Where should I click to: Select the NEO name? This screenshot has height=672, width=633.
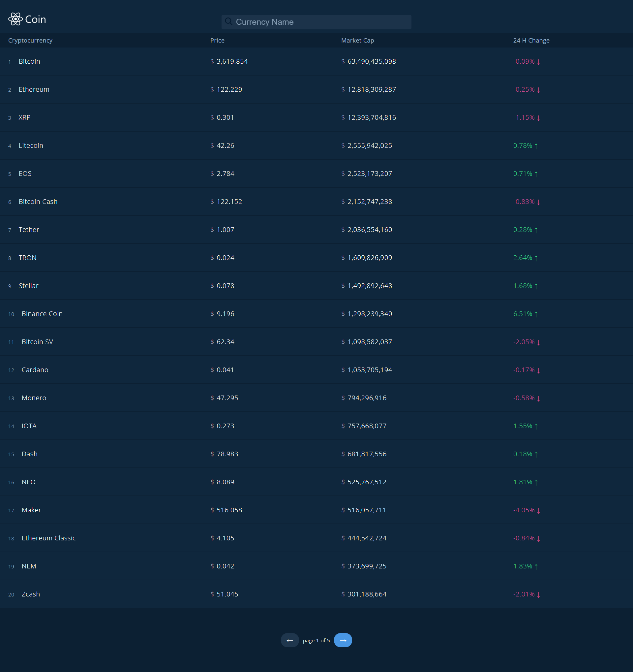[28, 482]
